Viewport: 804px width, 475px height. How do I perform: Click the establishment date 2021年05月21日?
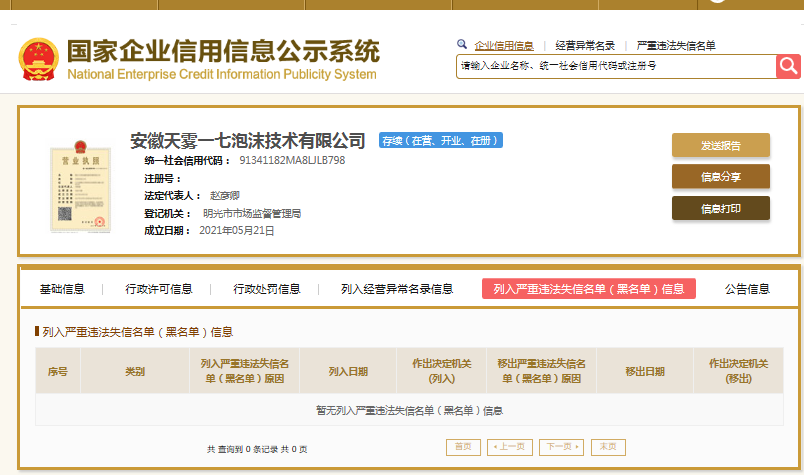(x=236, y=231)
